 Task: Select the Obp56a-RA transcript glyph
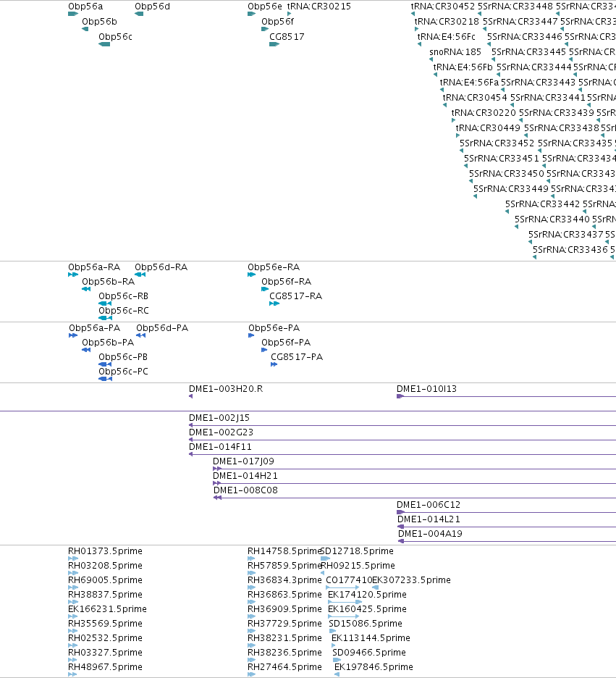click(73, 275)
